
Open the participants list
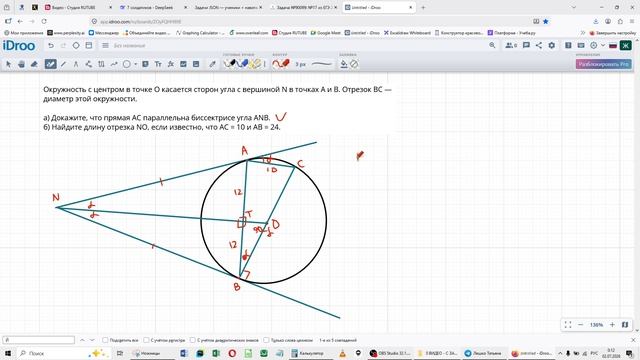point(511,45)
